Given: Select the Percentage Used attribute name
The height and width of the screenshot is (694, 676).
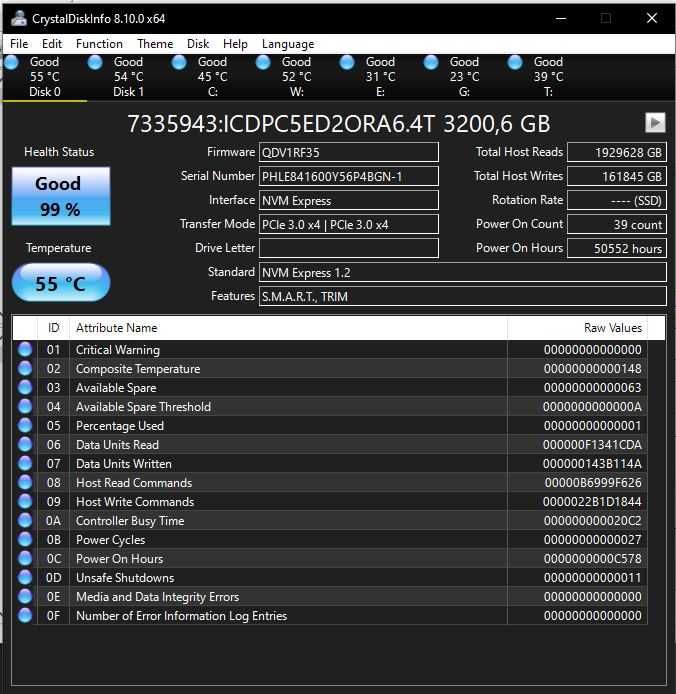Looking at the screenshot, I should [120, 426].
